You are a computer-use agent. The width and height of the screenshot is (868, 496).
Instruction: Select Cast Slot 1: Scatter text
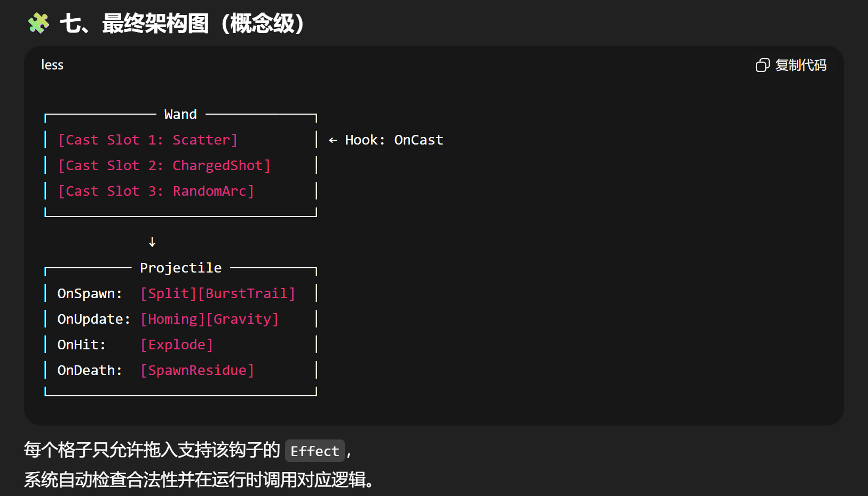(x=148, y=140)
